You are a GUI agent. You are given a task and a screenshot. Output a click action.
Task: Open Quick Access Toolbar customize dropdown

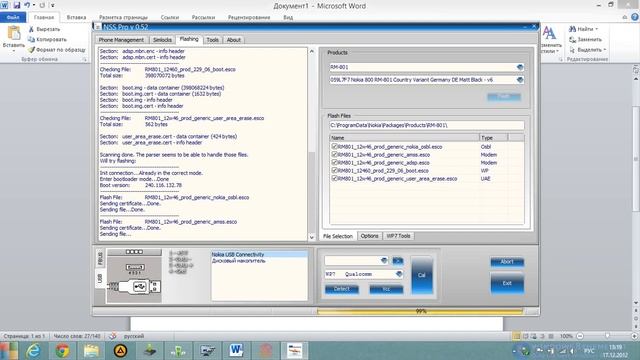[53, 5]
